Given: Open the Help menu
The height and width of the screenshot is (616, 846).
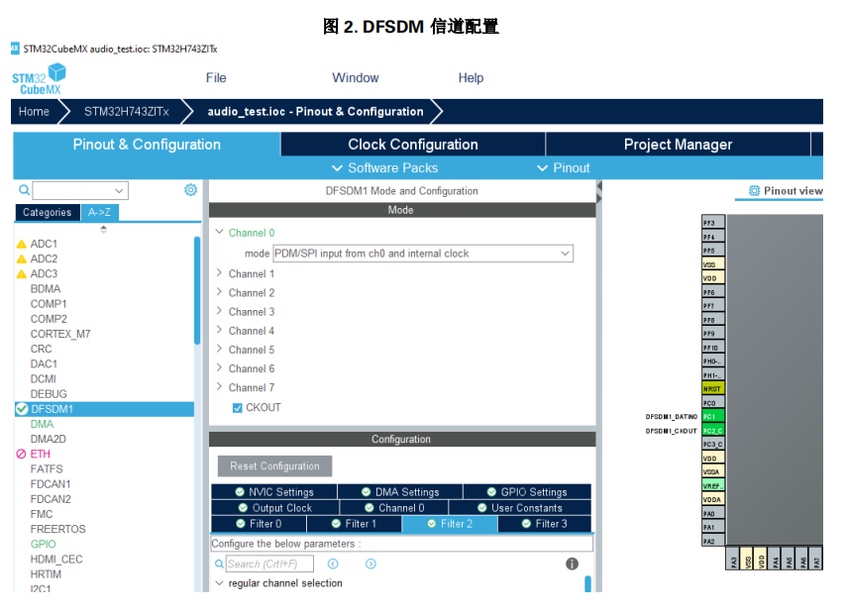Looking at the screenshot, I should tap(471, 77).
